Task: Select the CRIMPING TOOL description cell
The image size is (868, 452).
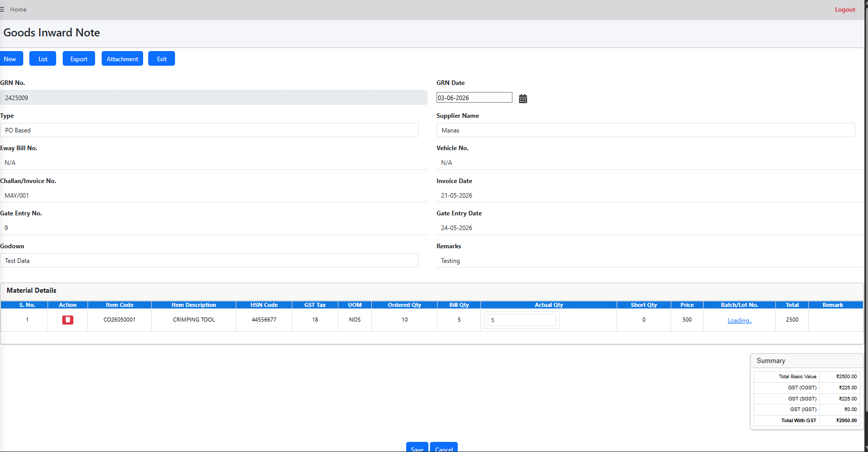Action: pyautogui.click(x=194, y=320)
